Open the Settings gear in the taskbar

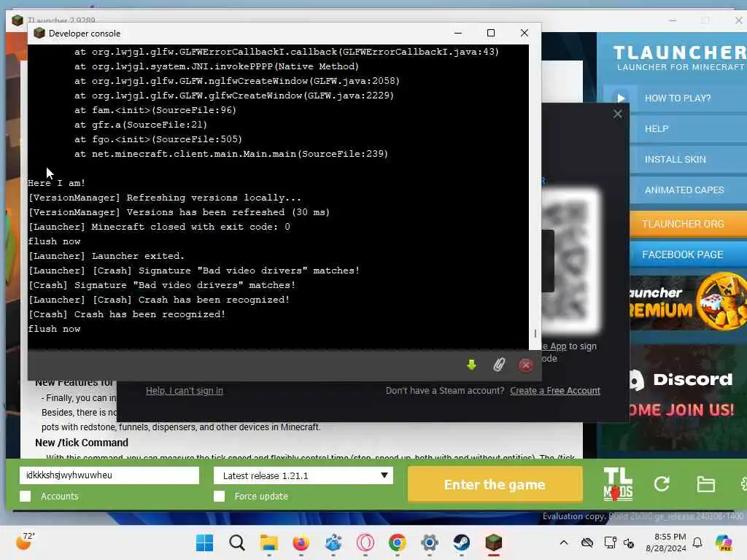(x=429, y=542)
